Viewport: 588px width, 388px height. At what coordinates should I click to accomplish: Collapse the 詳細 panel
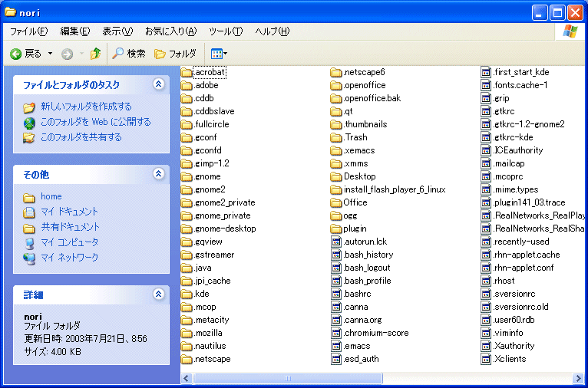(x=159, y=294)
